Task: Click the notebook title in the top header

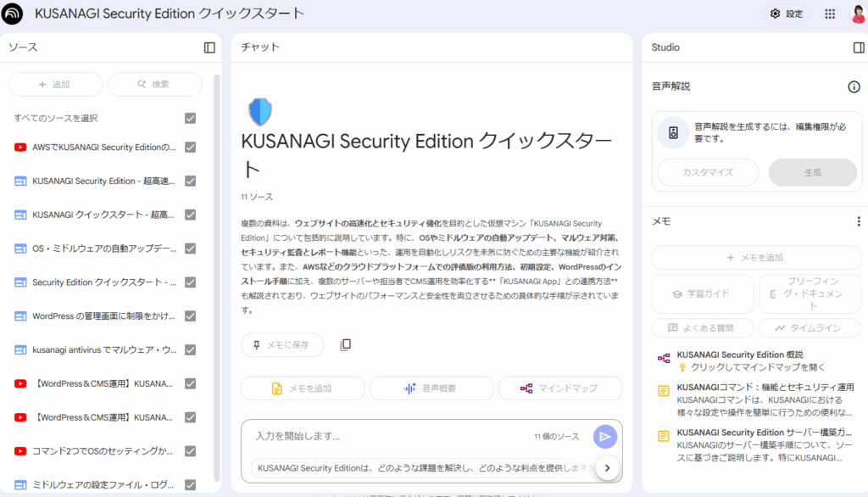Action: click(170, 14)
